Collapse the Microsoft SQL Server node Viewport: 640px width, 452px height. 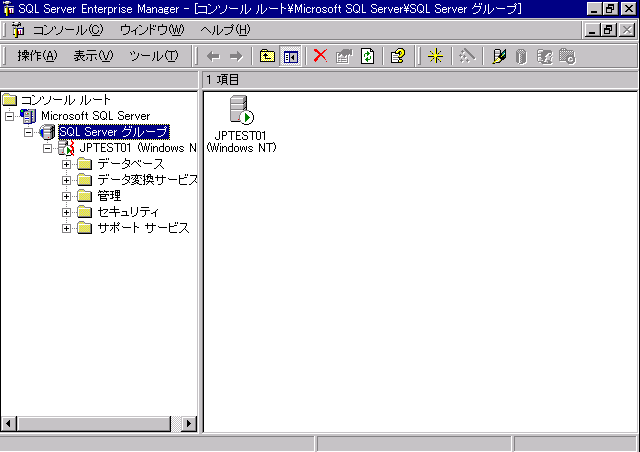point(9,116)
